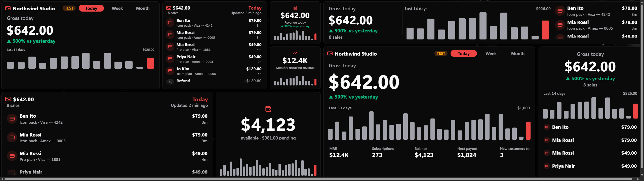Click the card icon beside Priya Nair Pro plan · Amex

[170, 59]
